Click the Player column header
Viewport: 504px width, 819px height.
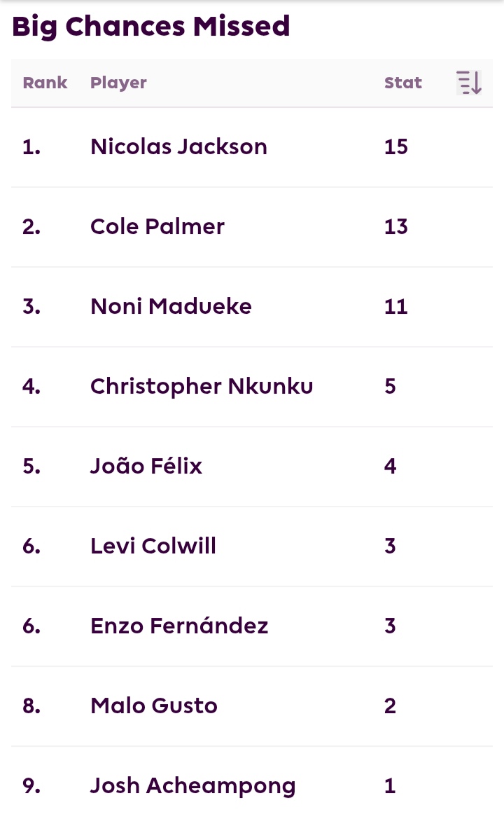click(118, 83)
